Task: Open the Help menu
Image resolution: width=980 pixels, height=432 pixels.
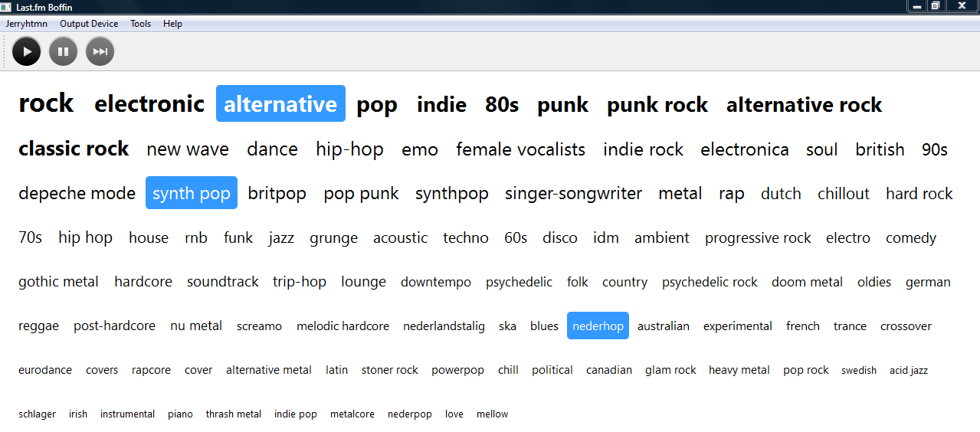Action: coord(172,24)
